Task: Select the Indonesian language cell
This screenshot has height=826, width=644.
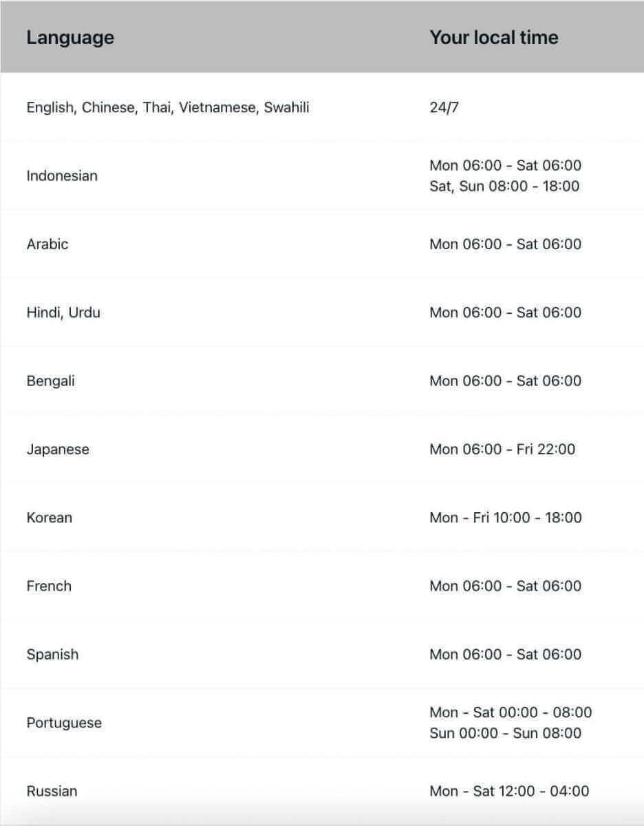Action: 62,176
